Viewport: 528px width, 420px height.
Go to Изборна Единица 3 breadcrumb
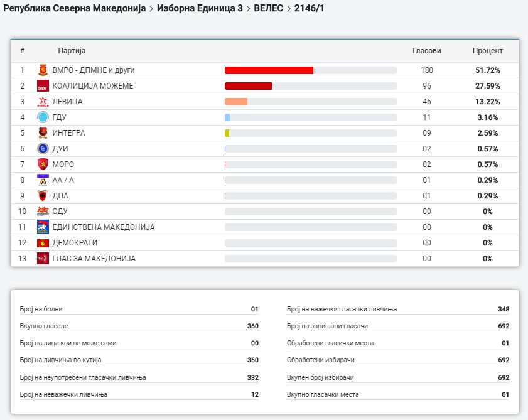pos(200,8)
